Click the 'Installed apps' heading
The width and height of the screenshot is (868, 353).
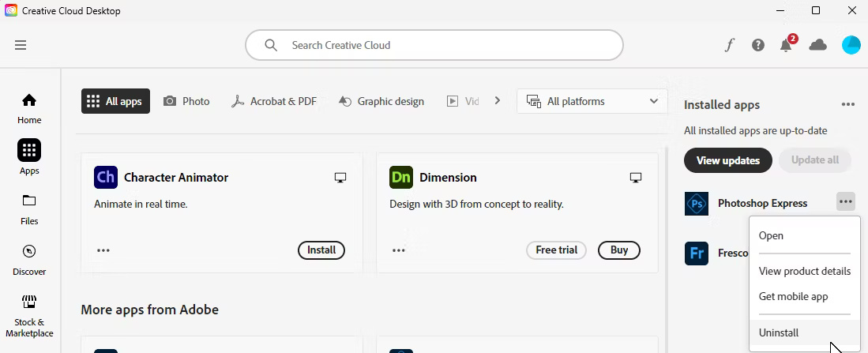pyautogui.click(x=722, y=105)
